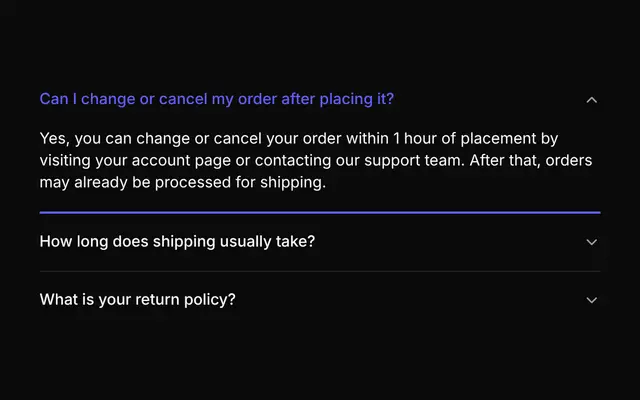Click "How long" at the start of the shipping question

[x=73, y=242]
